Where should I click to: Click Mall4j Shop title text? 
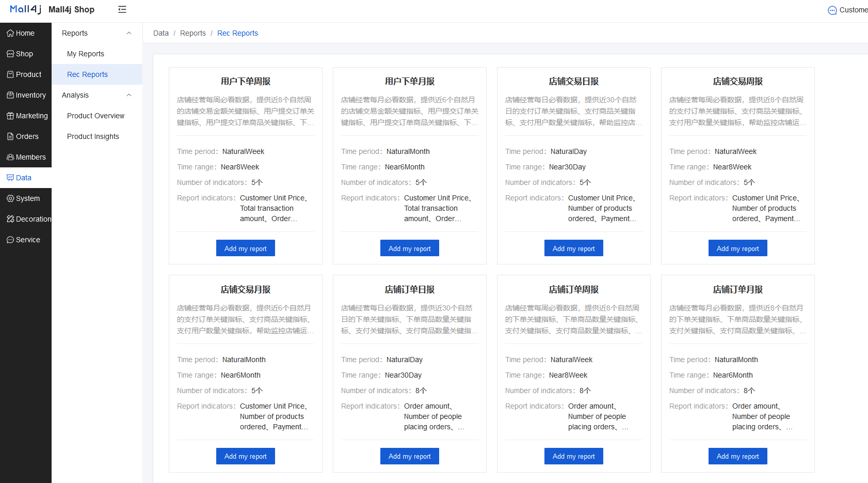click(x=71, y=9)
